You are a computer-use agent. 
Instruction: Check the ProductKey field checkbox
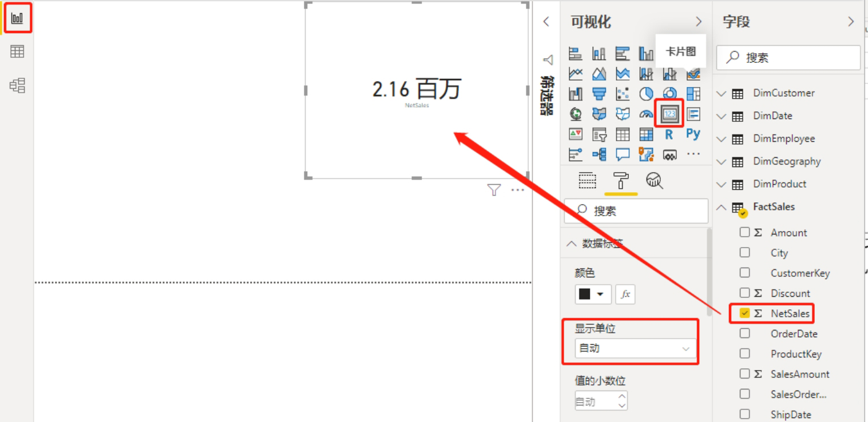(x=744, y=353)
